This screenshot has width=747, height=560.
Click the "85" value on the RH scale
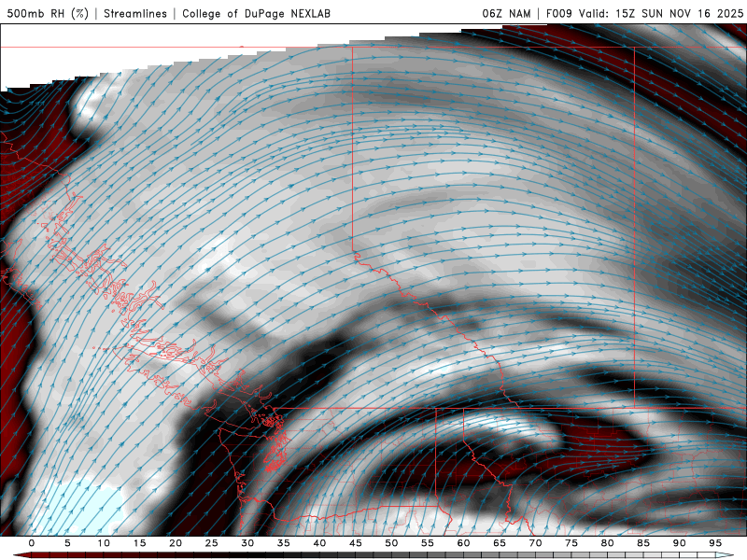click(x=643, y=543)
